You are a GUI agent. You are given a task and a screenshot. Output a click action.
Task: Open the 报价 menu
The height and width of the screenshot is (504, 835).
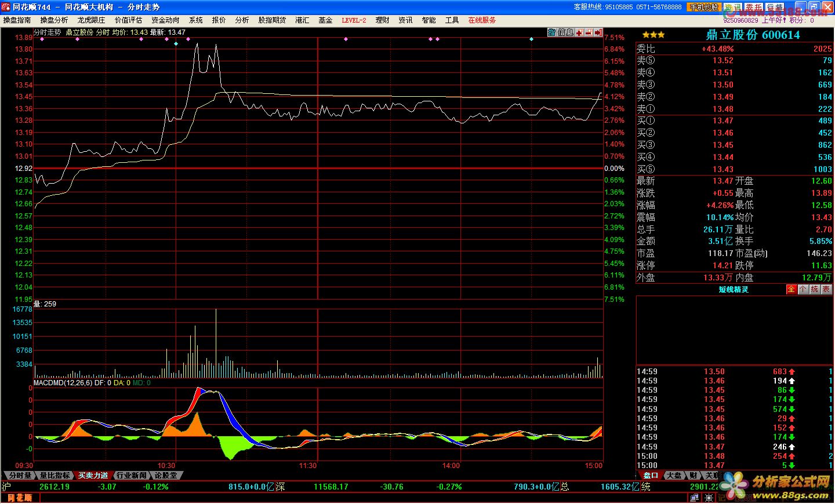click(219, 20)
